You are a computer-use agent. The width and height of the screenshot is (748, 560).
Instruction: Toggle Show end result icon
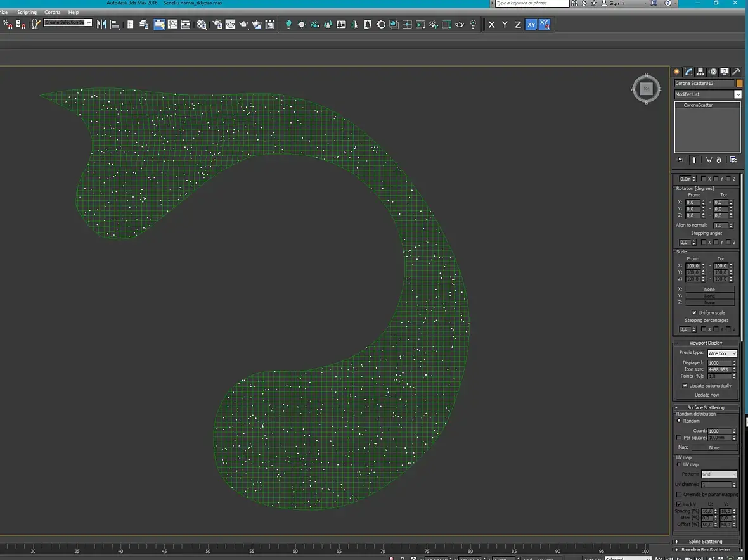pos(694,160)
